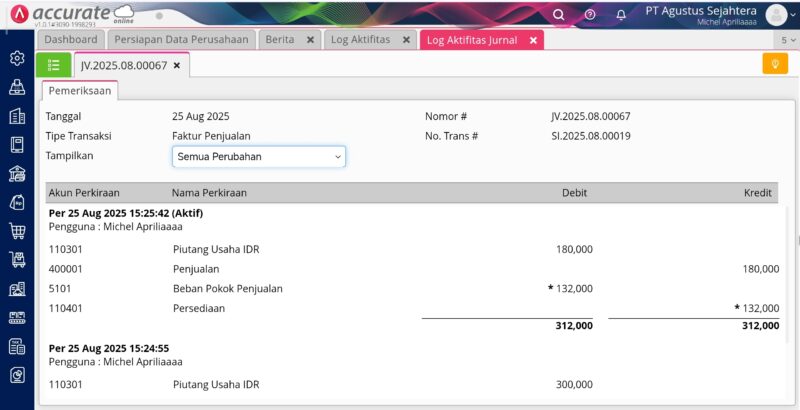Click the help question mark icon
Viewport: 800px width, 410px height.
[x=590, y=14]
